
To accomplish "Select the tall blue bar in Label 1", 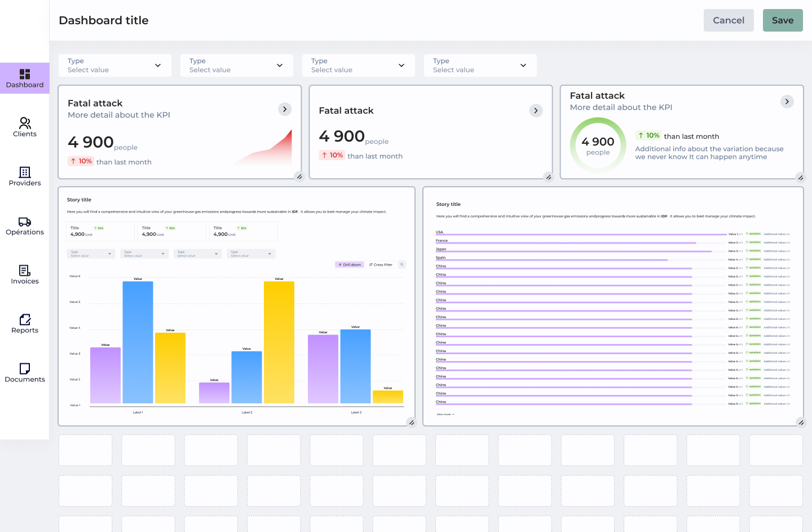I will click(138, 342).
